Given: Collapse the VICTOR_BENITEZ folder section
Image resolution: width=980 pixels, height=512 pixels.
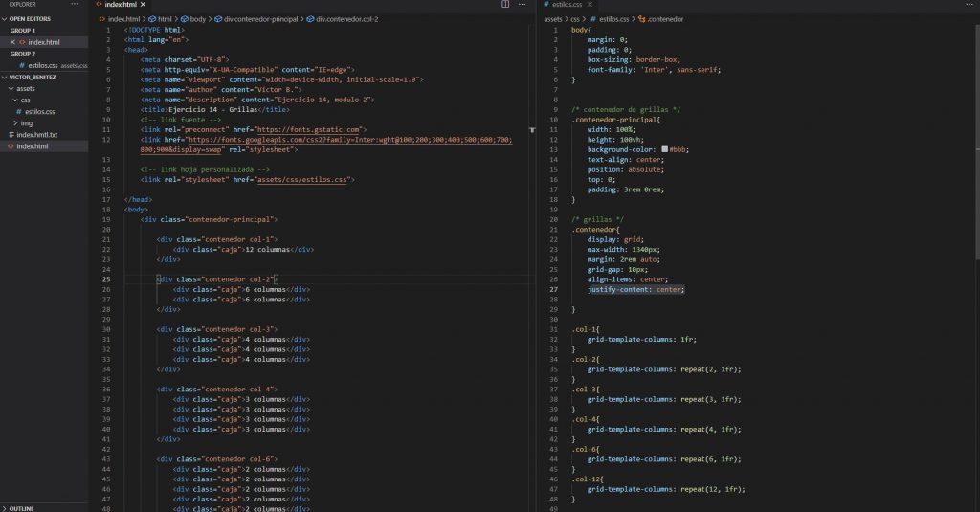Looking at the screenshot, I should (5, 77).
